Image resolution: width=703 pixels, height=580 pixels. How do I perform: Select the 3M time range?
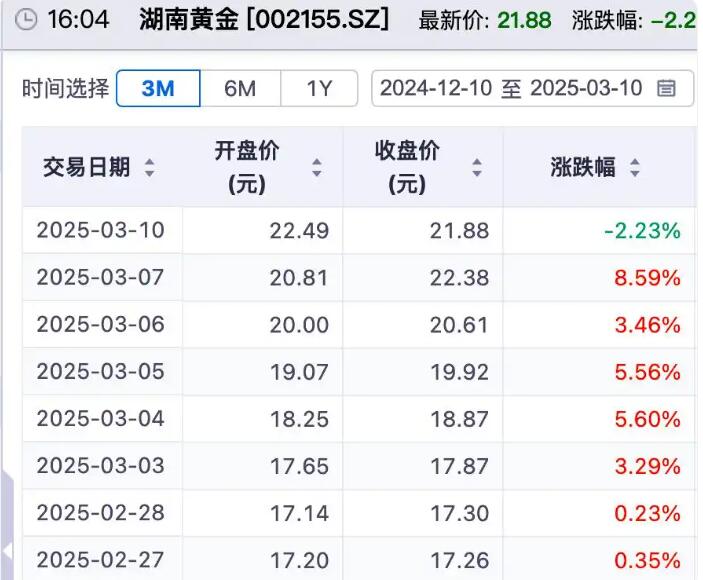(x=158, y=89)
